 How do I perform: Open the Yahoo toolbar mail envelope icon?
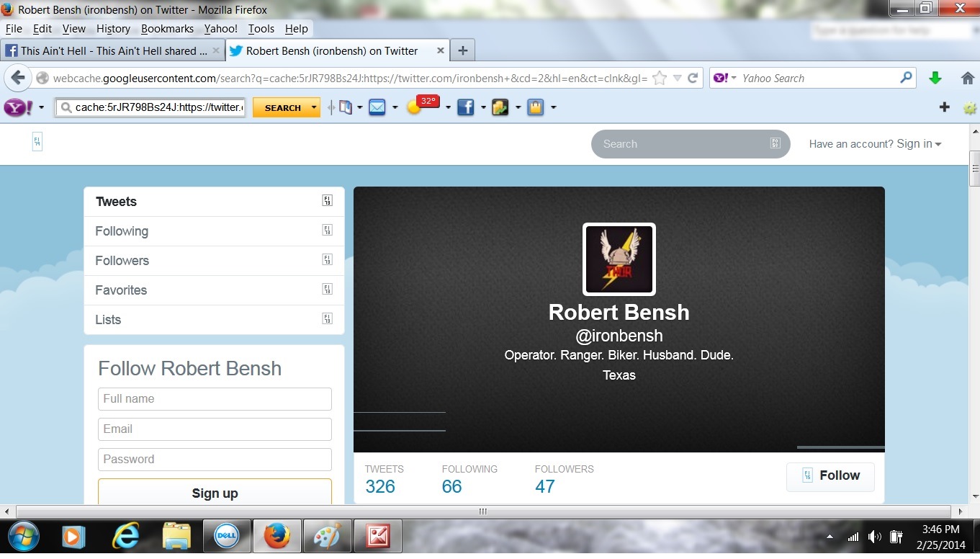(377, 107)
